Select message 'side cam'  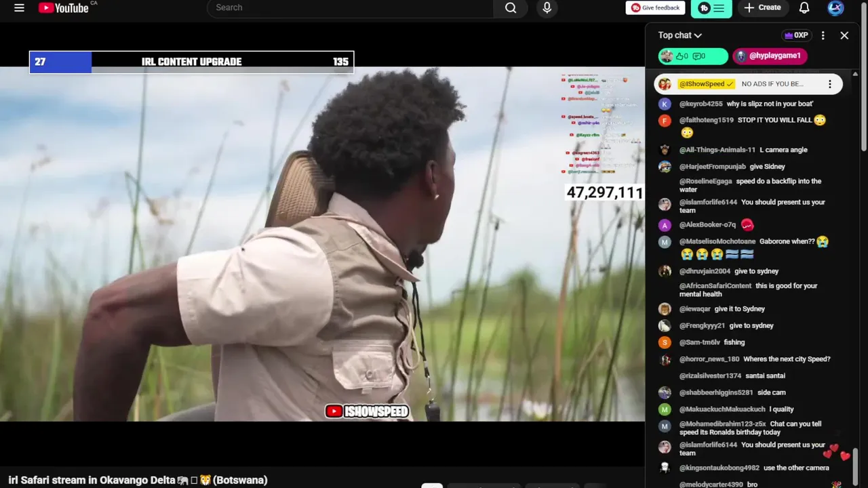pos(771,392)
